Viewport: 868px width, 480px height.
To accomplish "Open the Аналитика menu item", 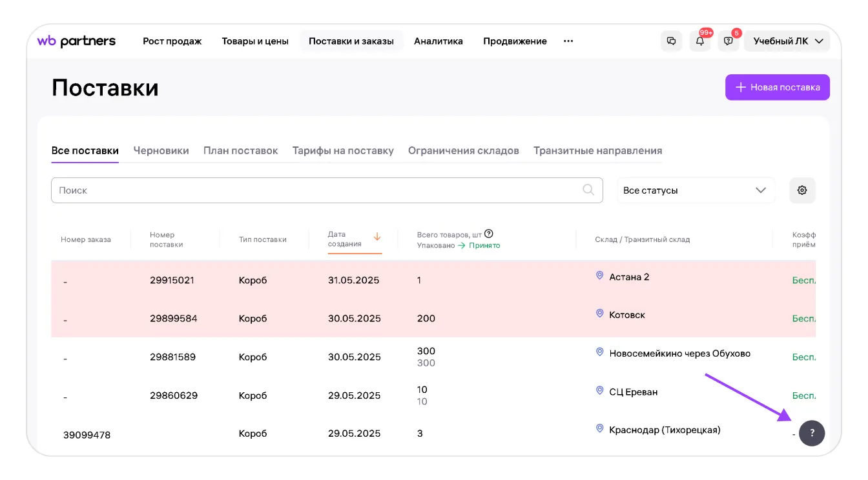I will click(439, 41).
